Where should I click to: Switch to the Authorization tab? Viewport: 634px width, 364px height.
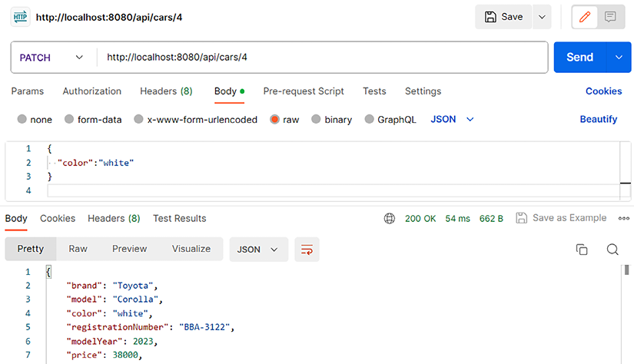point(91,91)
